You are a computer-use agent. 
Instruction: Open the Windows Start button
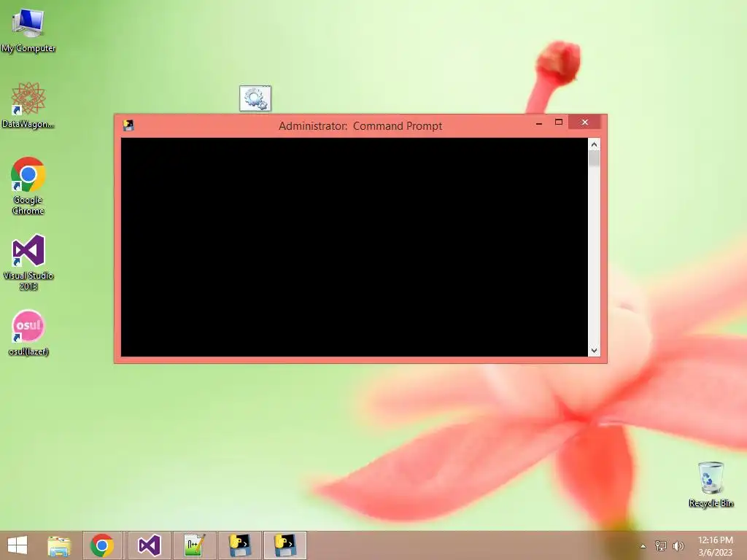[x=18, y=545]
